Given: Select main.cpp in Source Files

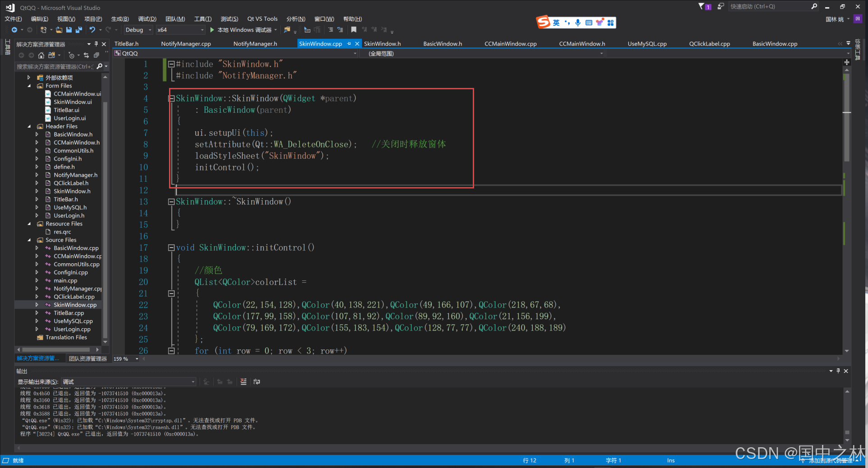Looking at the screenshot, I should coord(65,280).
